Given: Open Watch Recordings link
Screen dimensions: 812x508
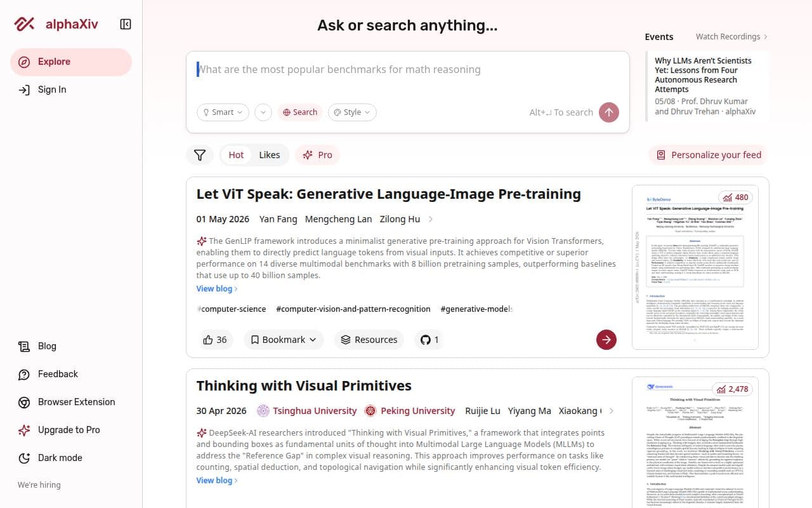Looking at the screenshot, I should (732, 37).
